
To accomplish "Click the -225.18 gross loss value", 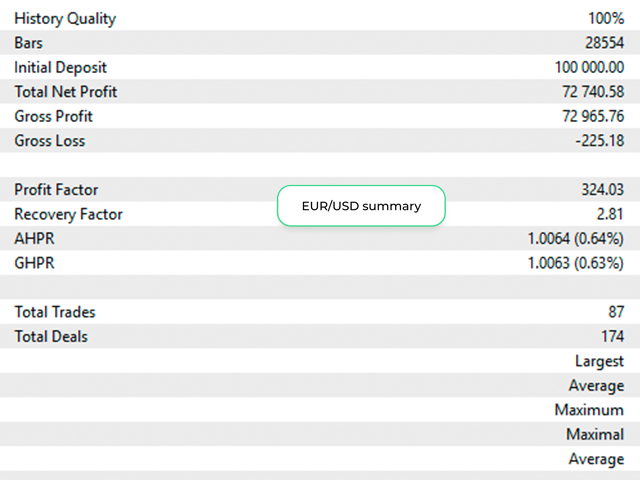I will pyautogui.click(x=600, y=141).
